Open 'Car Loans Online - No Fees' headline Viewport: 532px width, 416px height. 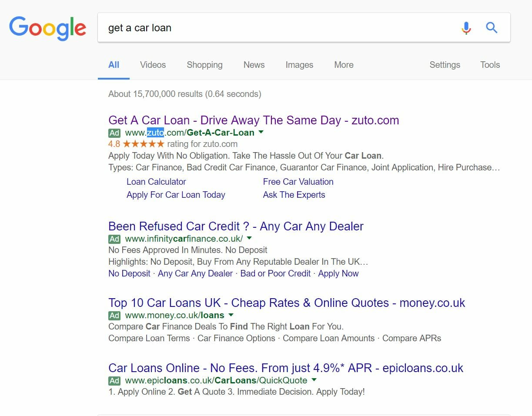click(x=286, y=368)
